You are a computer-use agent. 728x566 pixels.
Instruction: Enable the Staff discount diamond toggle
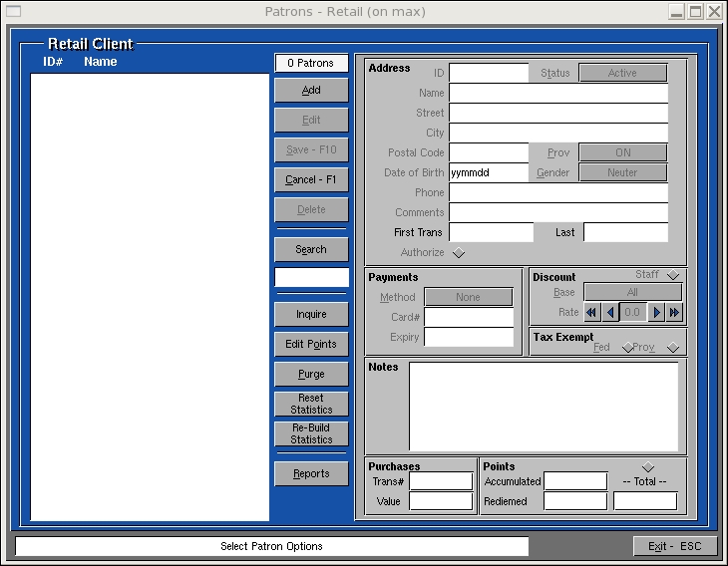pos(673,276)
